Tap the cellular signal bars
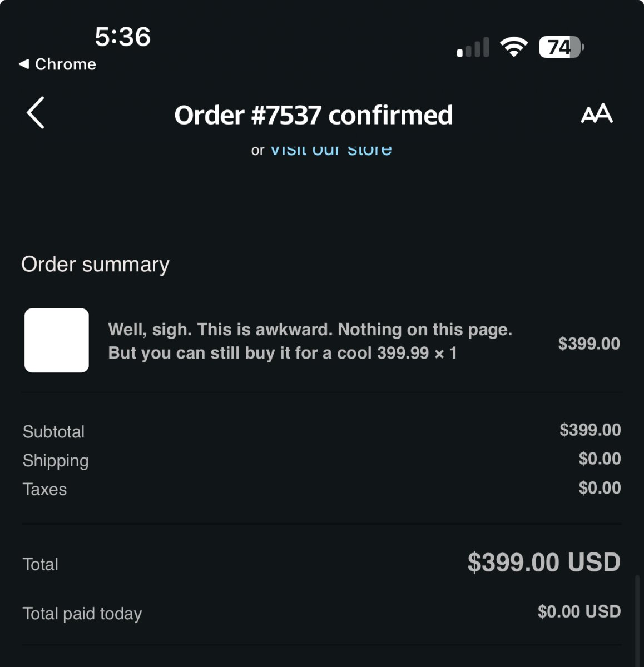This screenshot has width=644, height=667. pos(473,47)
